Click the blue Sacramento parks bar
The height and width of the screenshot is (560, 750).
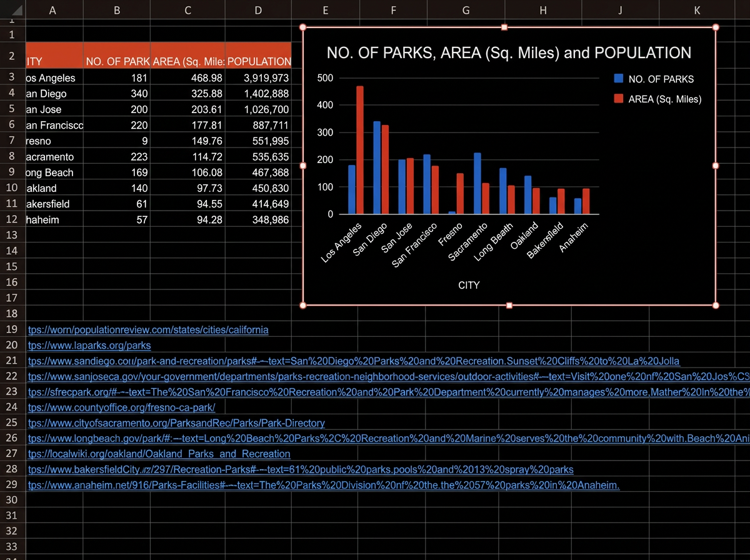[x=477, y=184]
